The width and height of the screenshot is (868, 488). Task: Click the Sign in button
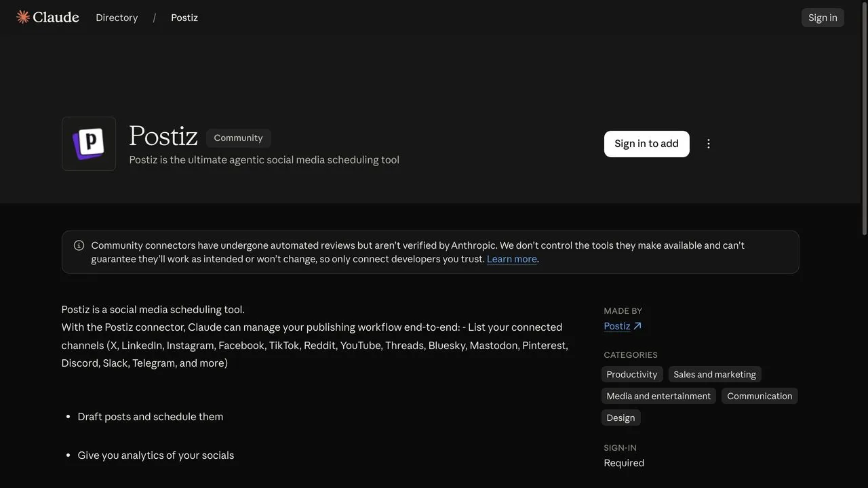823,18
